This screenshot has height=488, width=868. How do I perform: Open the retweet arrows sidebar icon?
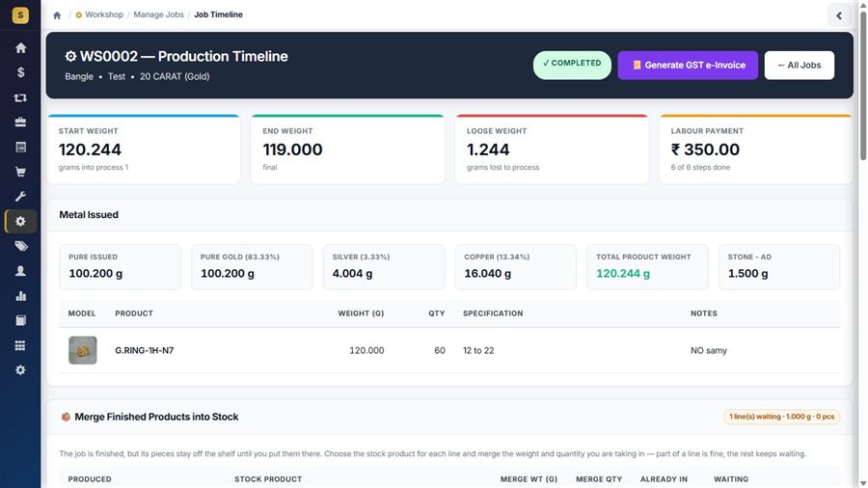coord(20,97)
